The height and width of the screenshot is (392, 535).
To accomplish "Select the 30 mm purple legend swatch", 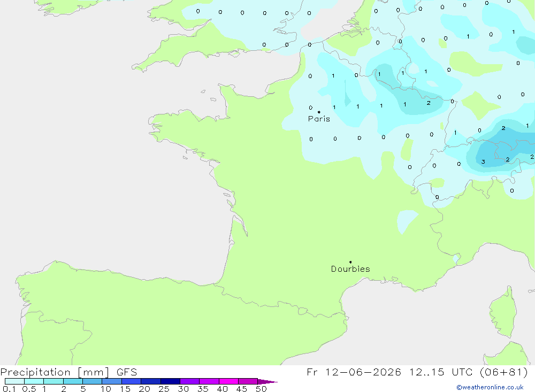I will [x=189, y=381].
